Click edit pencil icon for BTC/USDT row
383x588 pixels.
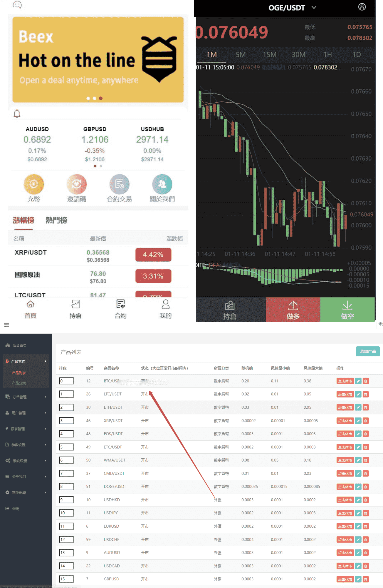click(358, 381)
